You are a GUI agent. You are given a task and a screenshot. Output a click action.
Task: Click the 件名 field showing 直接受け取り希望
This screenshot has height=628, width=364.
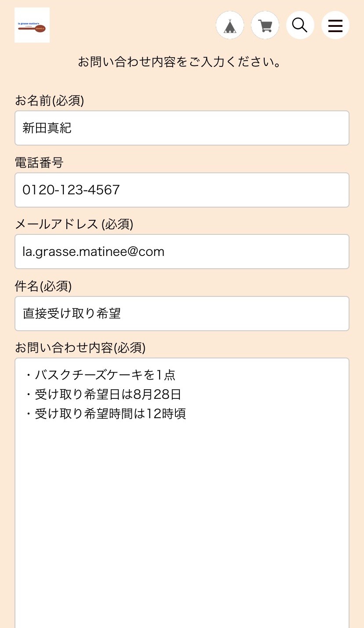pos(182,314)
